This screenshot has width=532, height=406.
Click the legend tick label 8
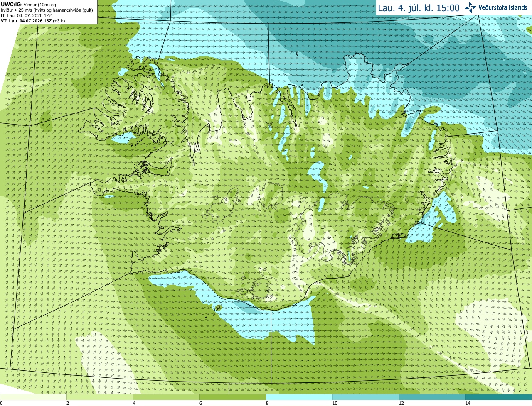click(x=267, y=403)
